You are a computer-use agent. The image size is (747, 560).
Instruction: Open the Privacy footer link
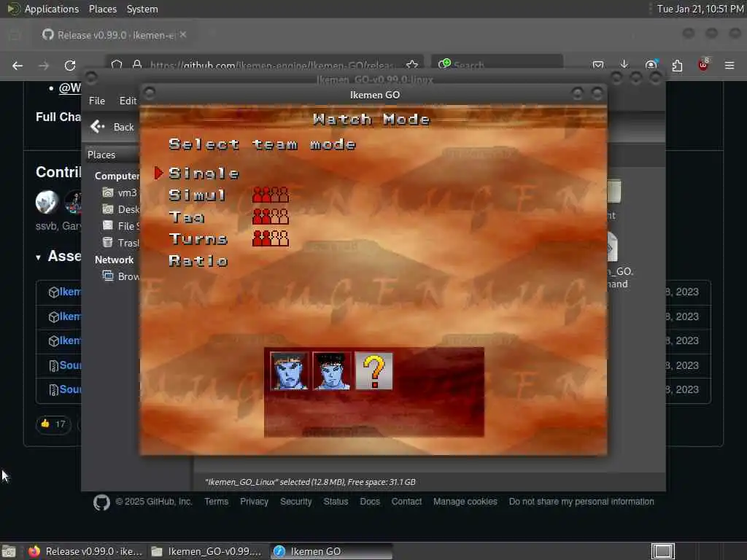pyautogui.click(x=254, y=502)
